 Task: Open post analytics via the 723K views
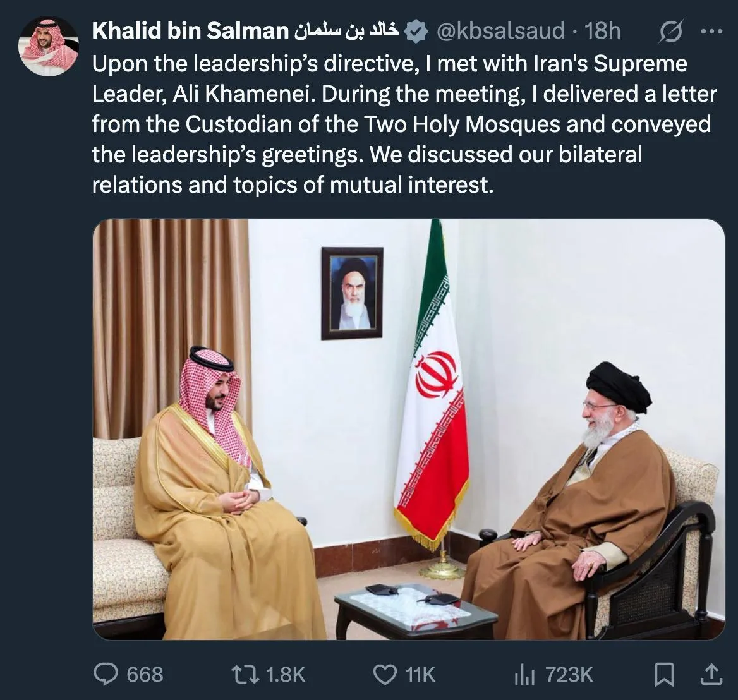569,675
